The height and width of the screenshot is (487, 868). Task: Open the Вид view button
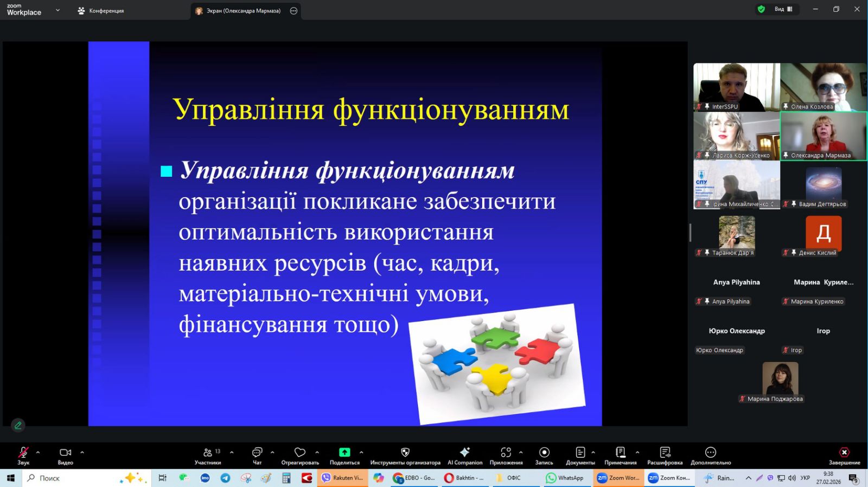783,9
